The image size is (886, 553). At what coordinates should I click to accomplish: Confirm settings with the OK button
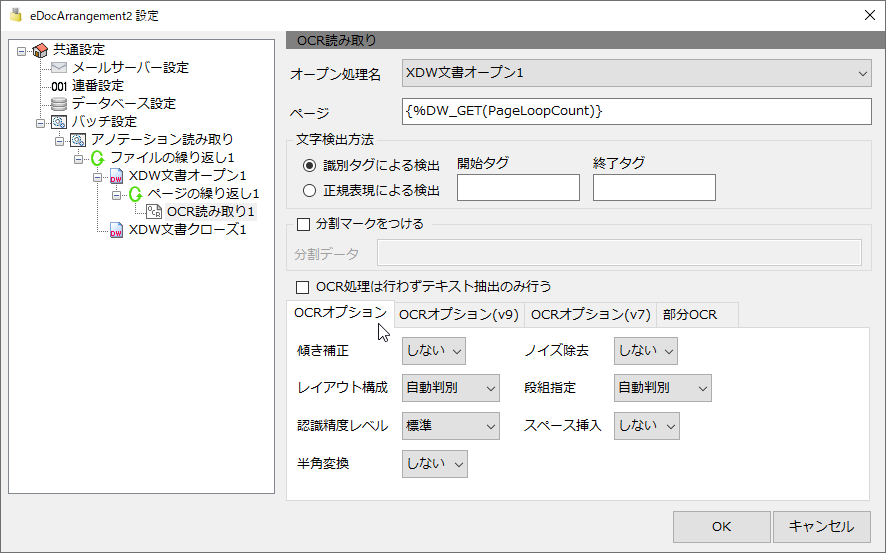722,527
